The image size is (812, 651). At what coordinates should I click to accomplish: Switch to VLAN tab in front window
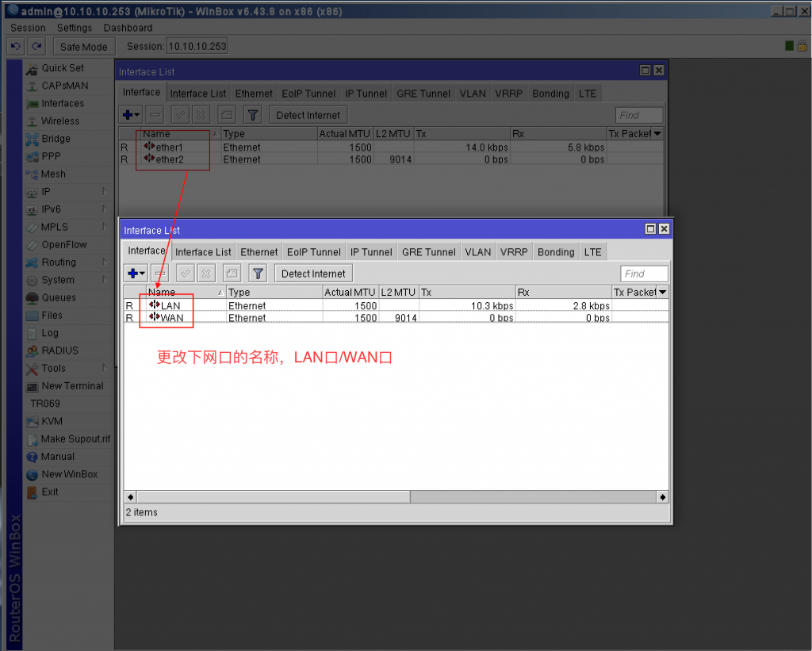478,252
